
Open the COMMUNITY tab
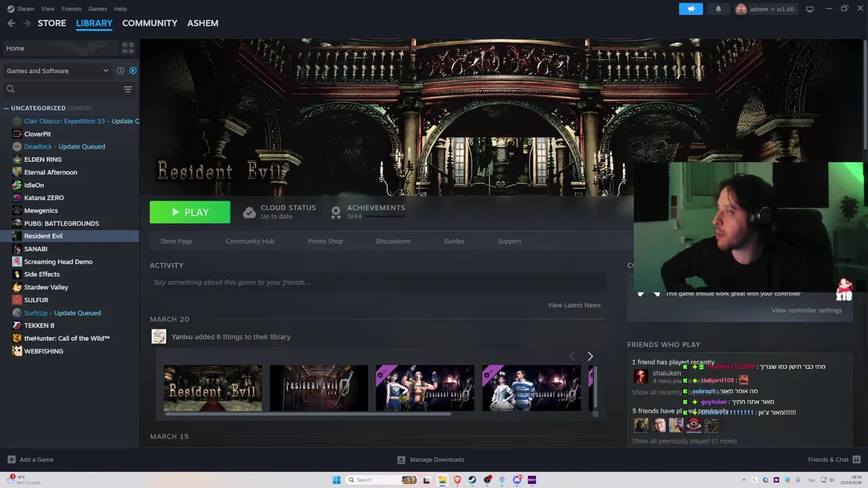coord(150,23)
